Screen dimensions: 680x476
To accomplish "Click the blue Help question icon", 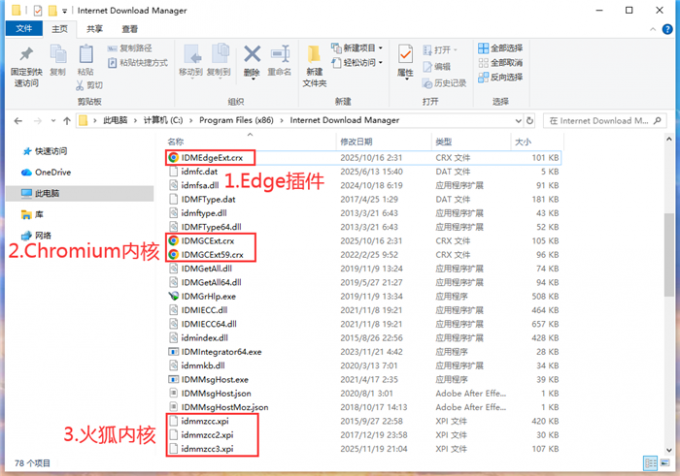I will (667, 29).
